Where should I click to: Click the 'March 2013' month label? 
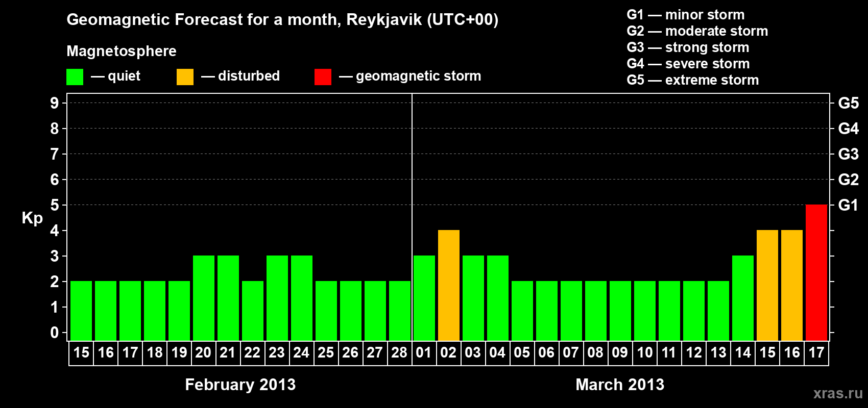[620, 385]
